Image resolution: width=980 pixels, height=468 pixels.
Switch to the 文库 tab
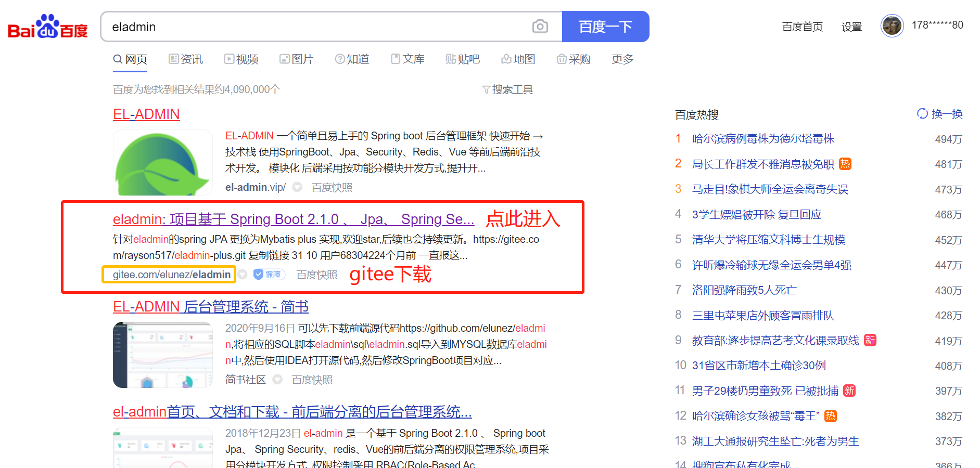click(x=408, y=59)
